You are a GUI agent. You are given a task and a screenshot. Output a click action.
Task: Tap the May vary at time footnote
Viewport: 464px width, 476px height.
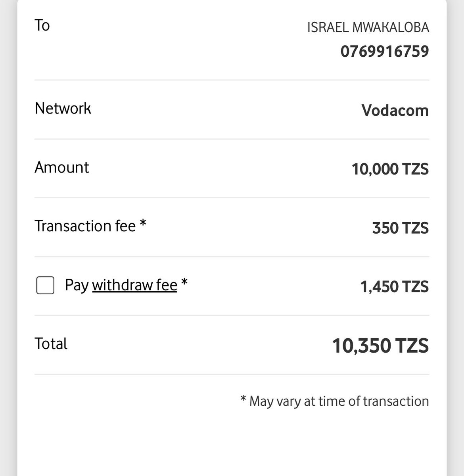339,401
